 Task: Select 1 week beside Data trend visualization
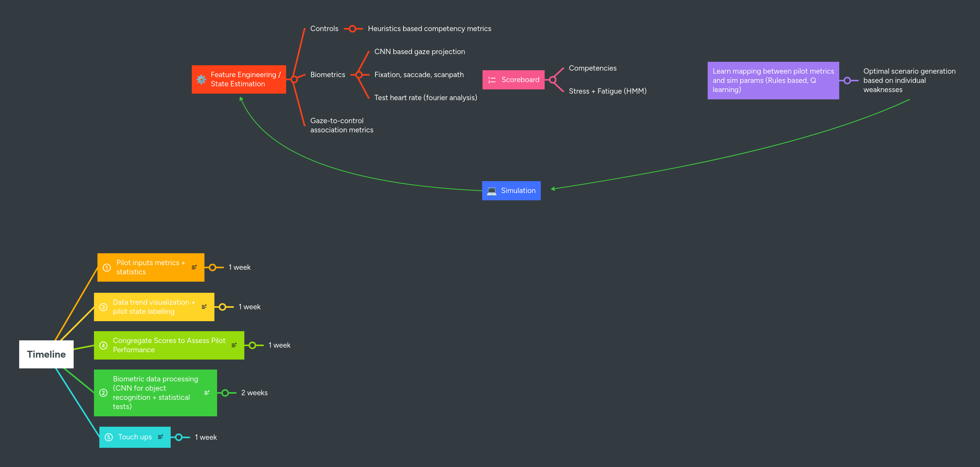coord(249,307)
